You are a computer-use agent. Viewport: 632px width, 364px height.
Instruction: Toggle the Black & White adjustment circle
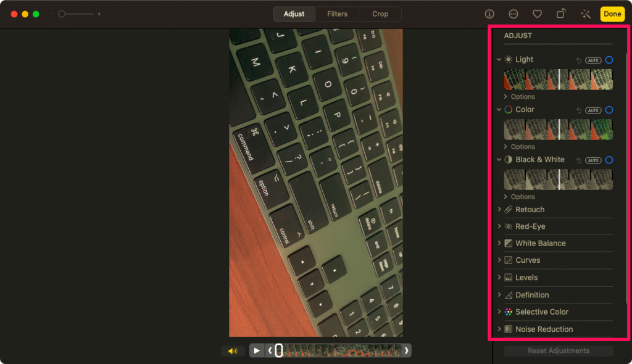click(609, 160)
